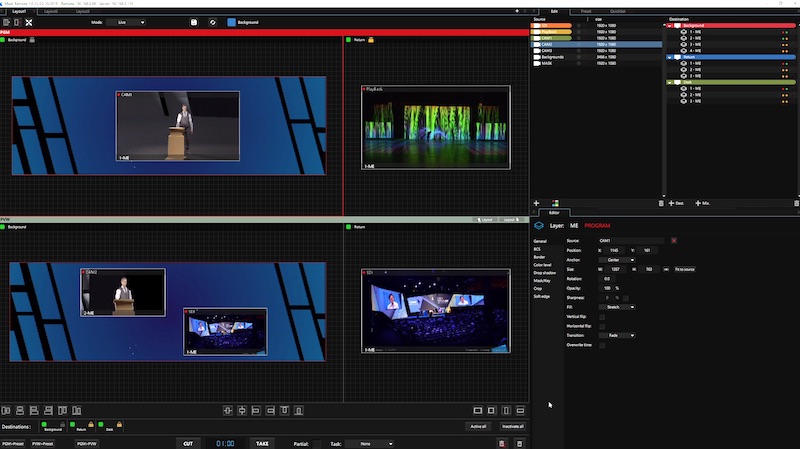The image size is (800, 449).
Task: Click the lock icon beside Return in PGM
Action: click(371, 40)
